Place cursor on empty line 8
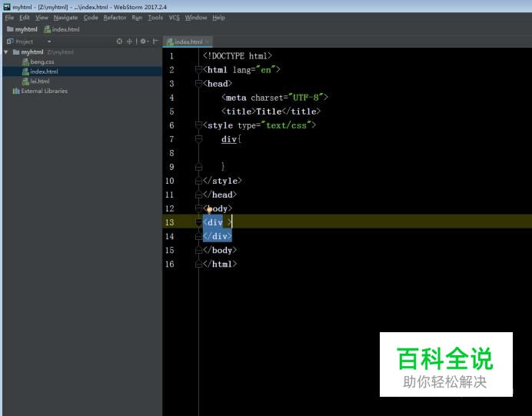This screenshot has height=416, width=532. pos(347,153)
